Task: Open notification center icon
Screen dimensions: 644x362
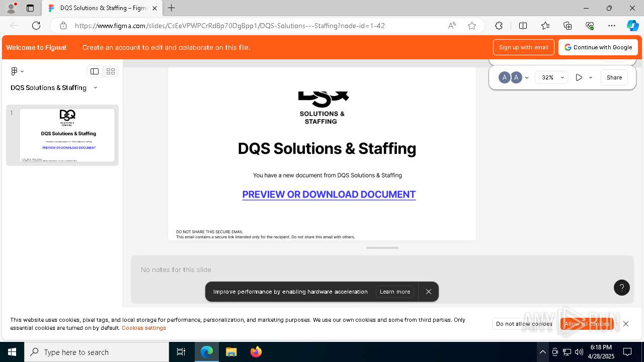Action: [x=627, y=352]
